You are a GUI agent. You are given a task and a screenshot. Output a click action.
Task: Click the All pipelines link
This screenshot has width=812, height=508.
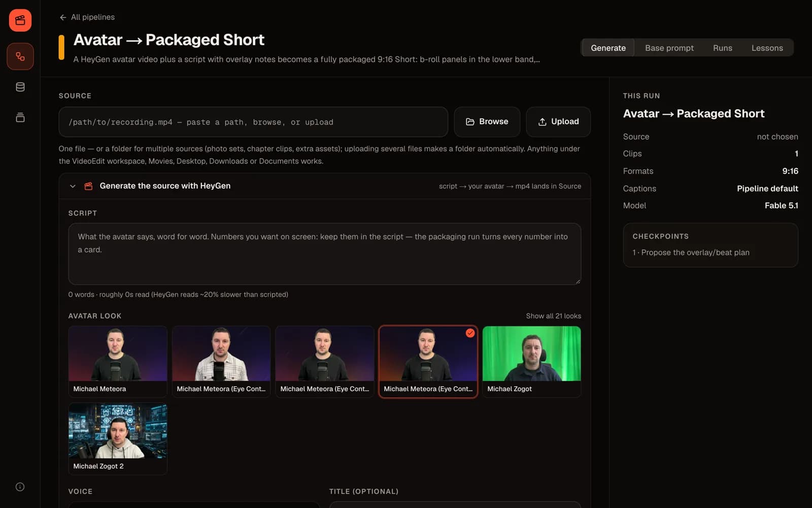(x=93, y=17)
